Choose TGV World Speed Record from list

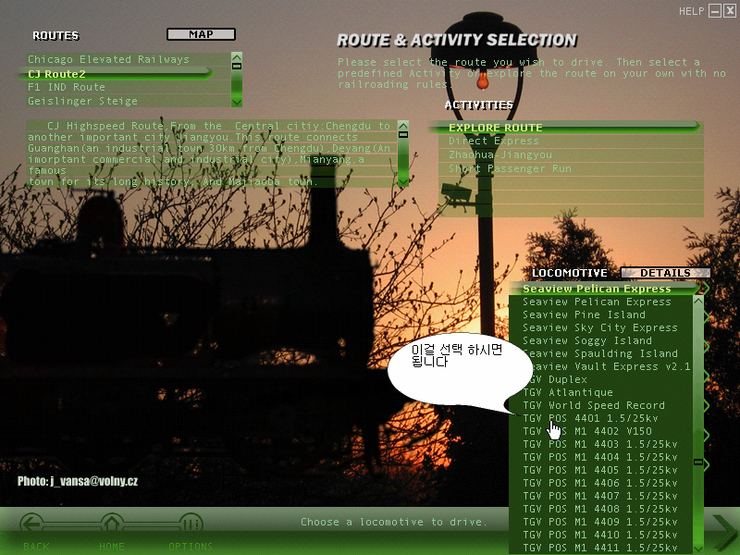coord(593,405)
